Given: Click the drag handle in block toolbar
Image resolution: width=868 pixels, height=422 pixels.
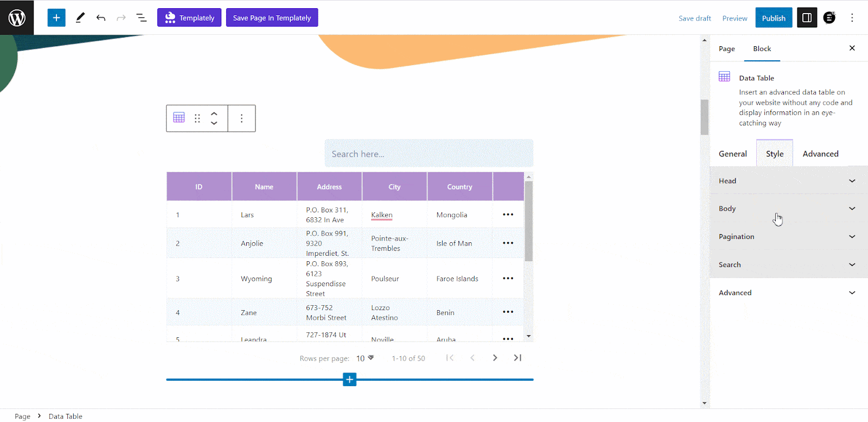Looking at the screenshot, I should [x=197, y=118].
